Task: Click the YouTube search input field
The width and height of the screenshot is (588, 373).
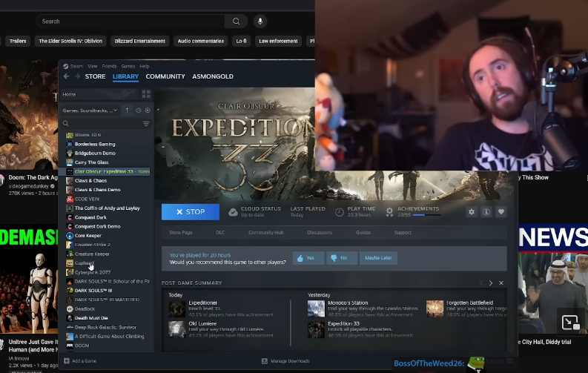Action: click(131, 22)
